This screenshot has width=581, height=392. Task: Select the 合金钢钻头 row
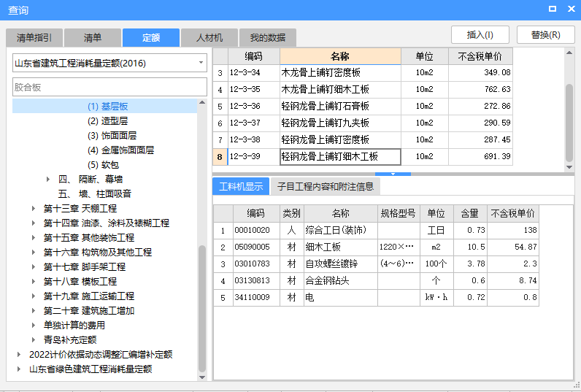point(376,280)
